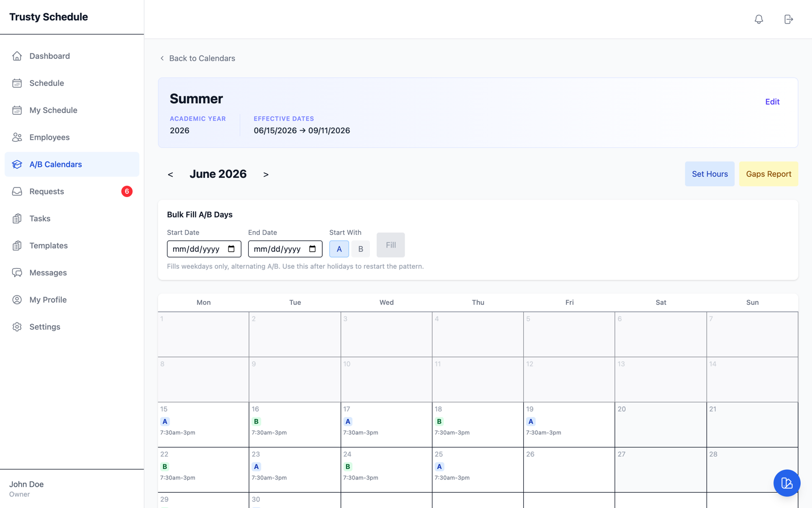The height and width of the screenshot is (508, 812).
Task: Click A badge on June 15
Action: tap(165, 422)
